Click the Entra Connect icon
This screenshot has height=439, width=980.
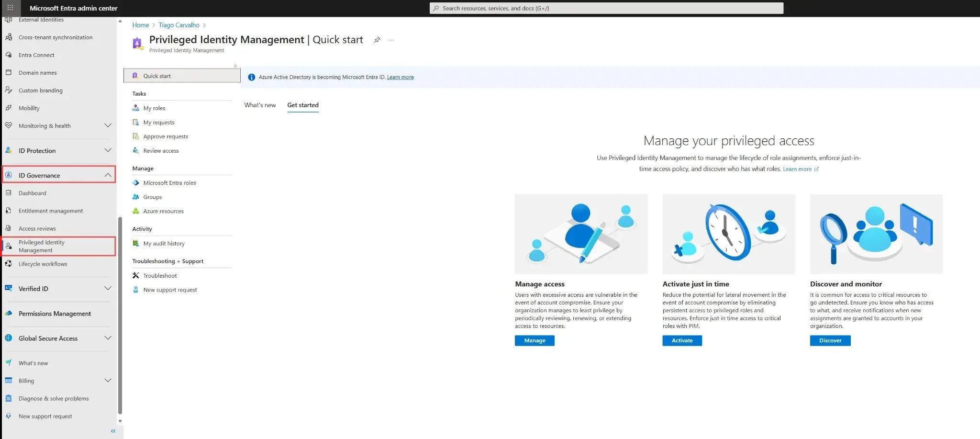pyautogui.click(x=9, y=55)
